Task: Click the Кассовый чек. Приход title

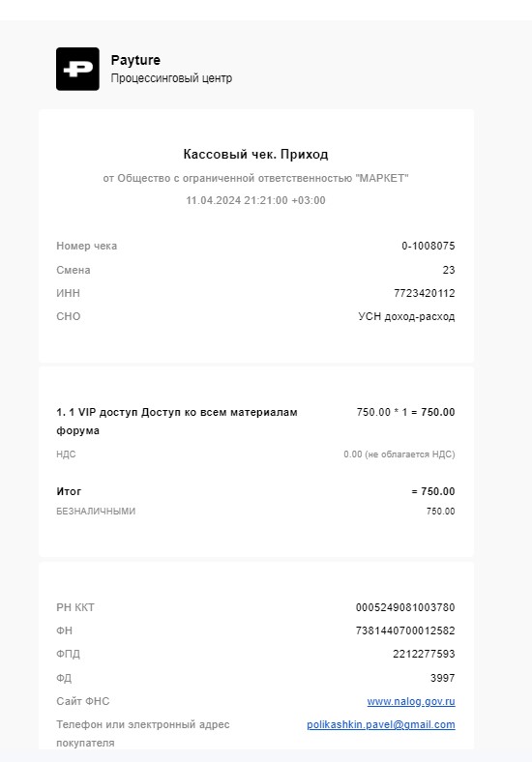Action: pos(255,155)
